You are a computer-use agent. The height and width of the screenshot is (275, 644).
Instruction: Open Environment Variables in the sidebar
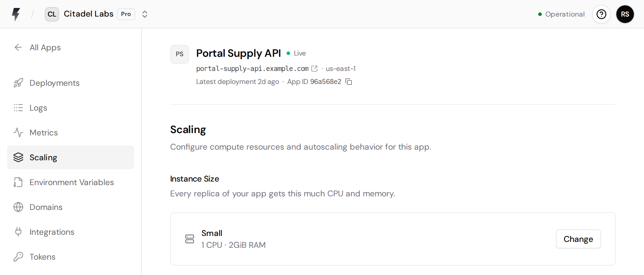[71, 182]
